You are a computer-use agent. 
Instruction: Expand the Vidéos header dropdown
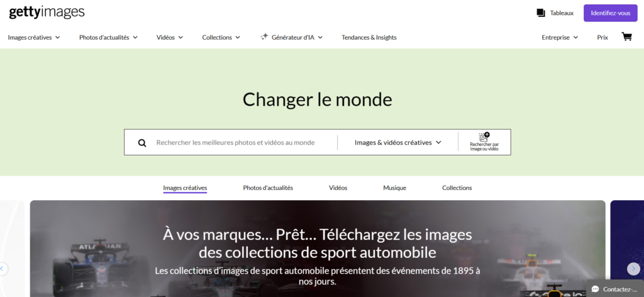click(x=170, y=37)
